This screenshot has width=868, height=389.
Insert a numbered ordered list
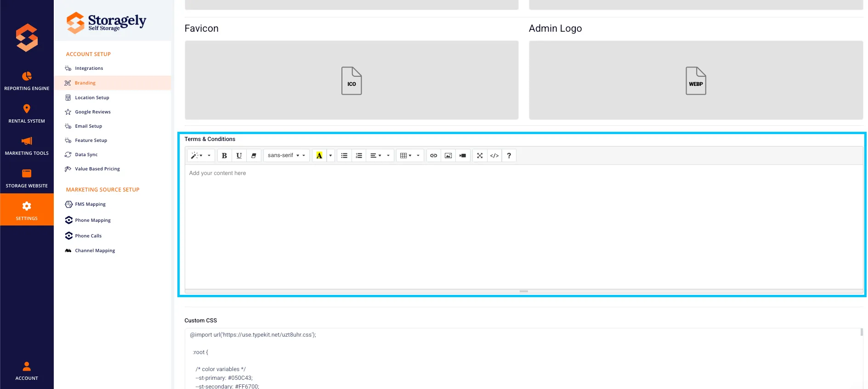tap(359, 156)
